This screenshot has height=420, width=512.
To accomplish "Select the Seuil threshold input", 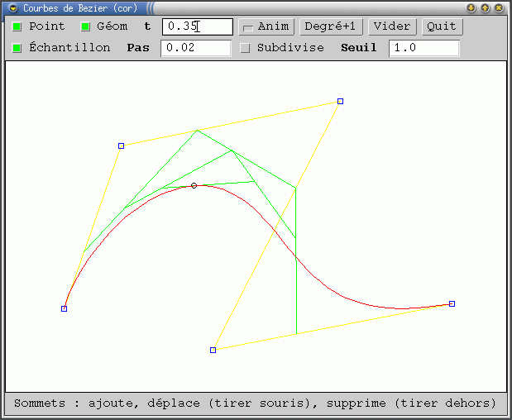I will 423,48.
